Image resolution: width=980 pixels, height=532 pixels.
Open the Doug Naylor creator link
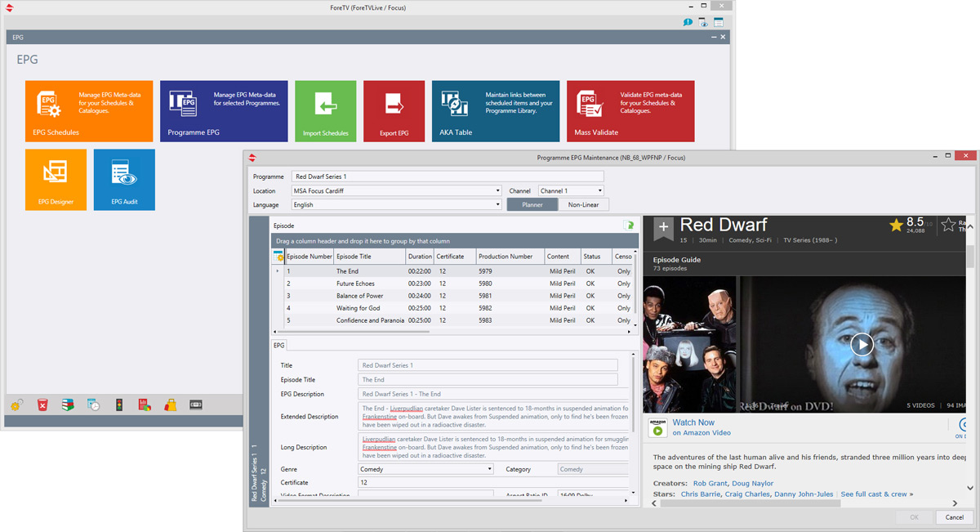pos(753,484)
